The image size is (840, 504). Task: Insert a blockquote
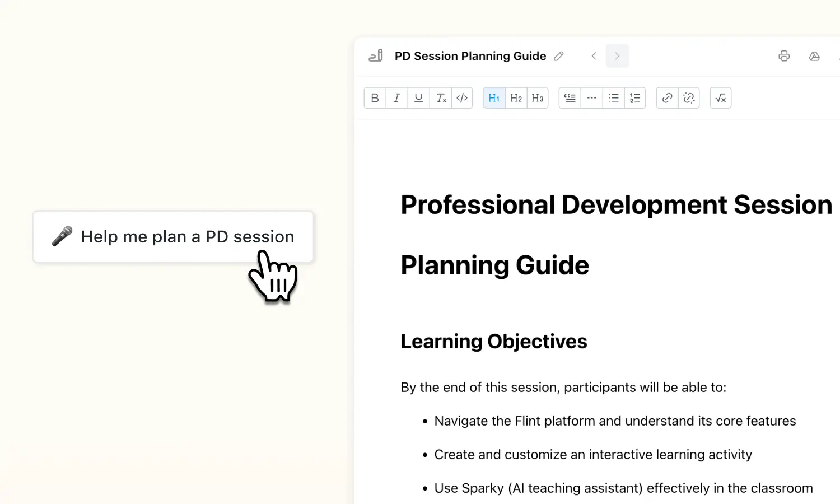pos(570,98)
